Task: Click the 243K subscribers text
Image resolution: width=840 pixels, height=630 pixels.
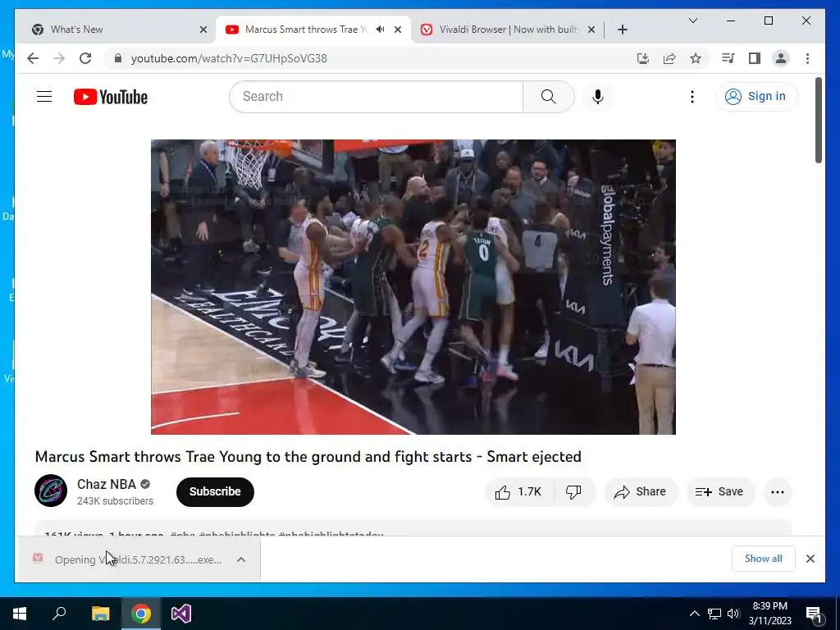Action: (115, 501)
